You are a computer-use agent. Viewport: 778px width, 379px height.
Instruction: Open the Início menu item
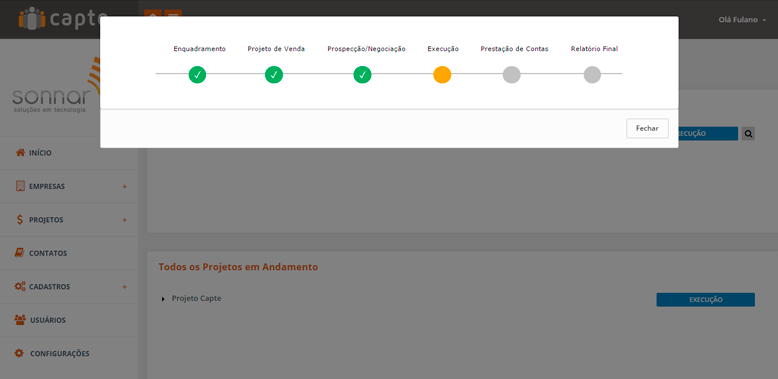69,153
